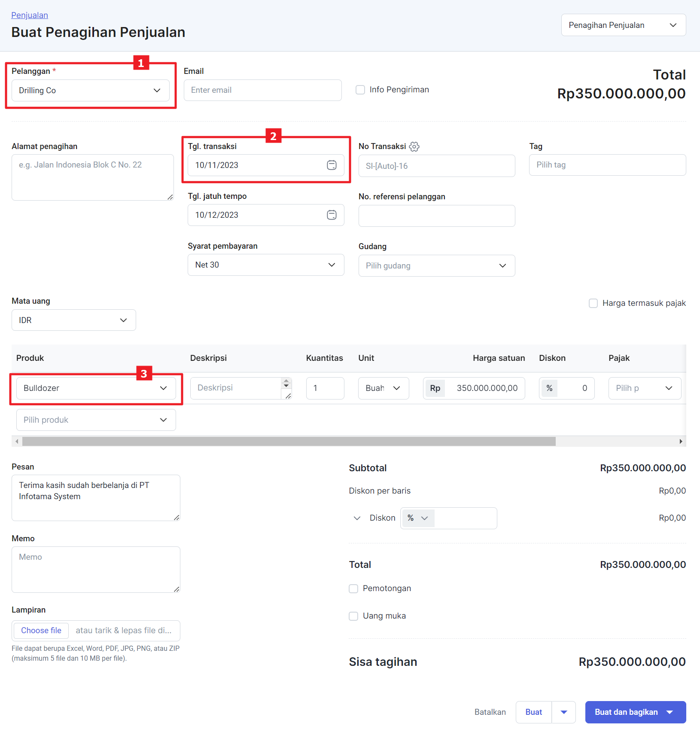
Task: Check the Uang muka option
Action: 353,616
